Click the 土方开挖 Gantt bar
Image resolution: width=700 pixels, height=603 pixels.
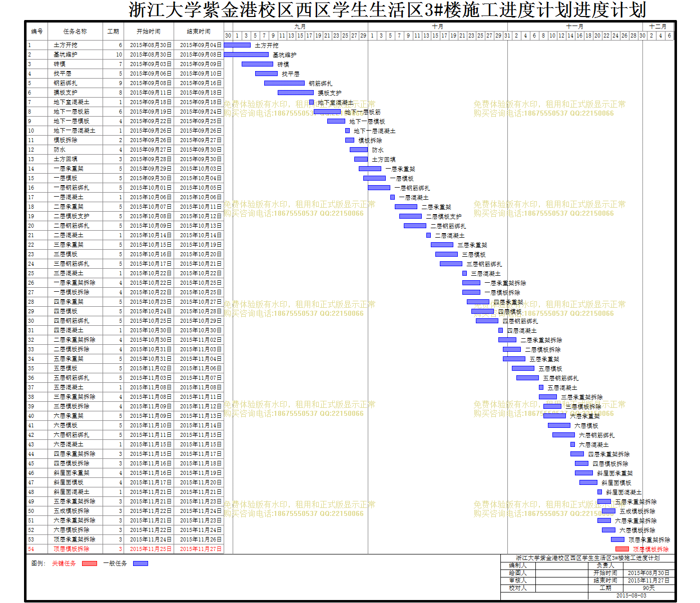click(x=237, y=45)
